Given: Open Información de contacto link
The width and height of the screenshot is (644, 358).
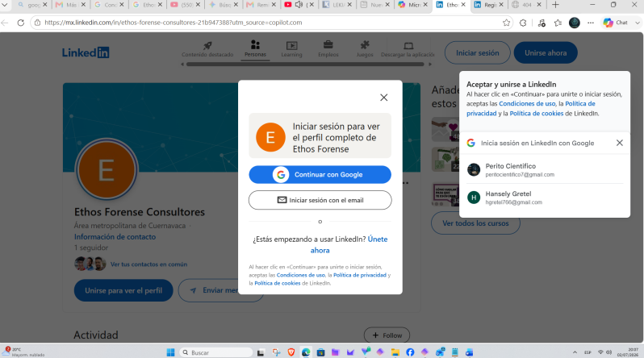Looking at the screenshot, I should [115, 237].
